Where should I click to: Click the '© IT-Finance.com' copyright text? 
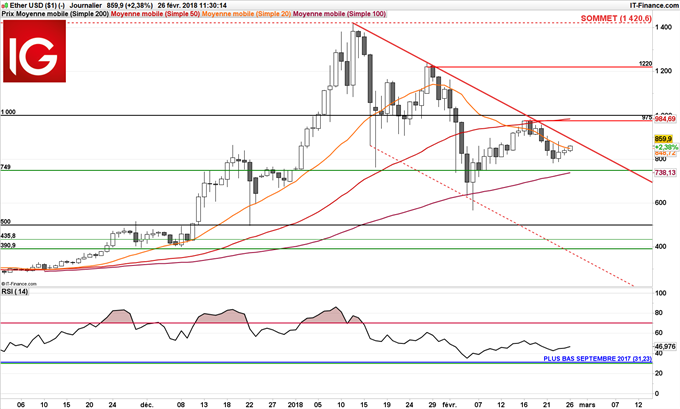[x=19, y=284]
